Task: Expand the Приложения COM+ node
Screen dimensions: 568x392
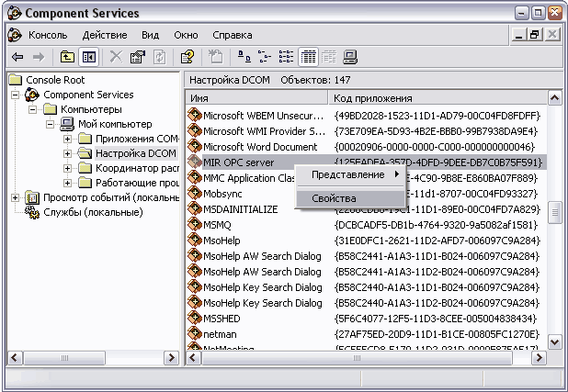Action: 67,139
